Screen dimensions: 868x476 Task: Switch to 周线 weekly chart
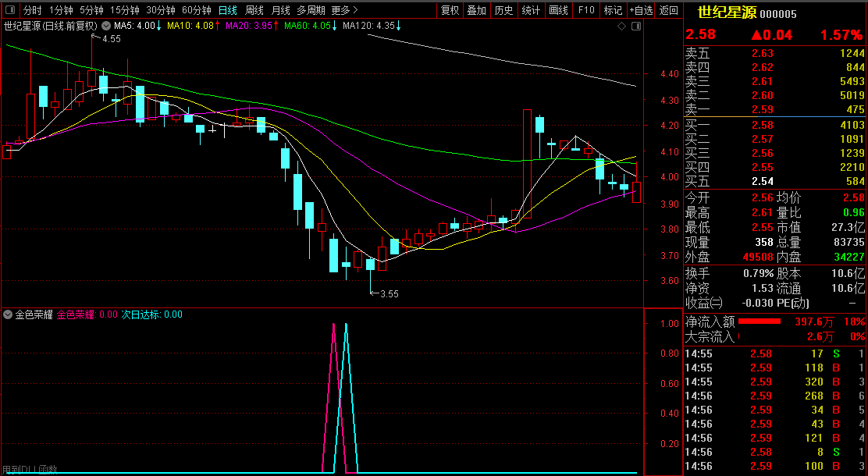[x=254, y=10]
